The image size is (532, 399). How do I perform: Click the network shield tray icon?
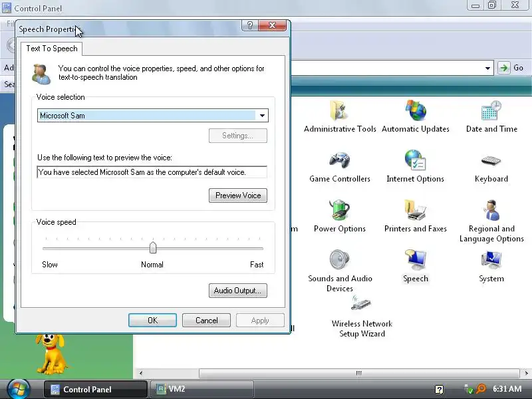(469, 389)
